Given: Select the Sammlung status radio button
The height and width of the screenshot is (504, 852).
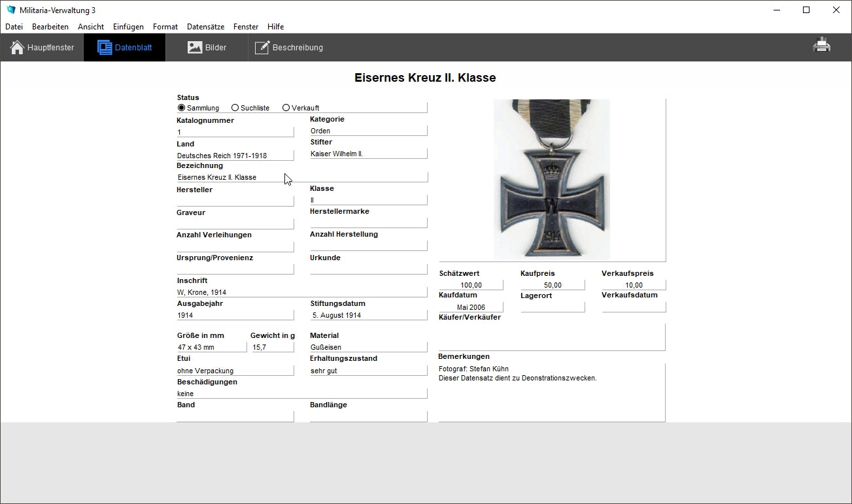Looking at the screenshot, I should 182,108.
